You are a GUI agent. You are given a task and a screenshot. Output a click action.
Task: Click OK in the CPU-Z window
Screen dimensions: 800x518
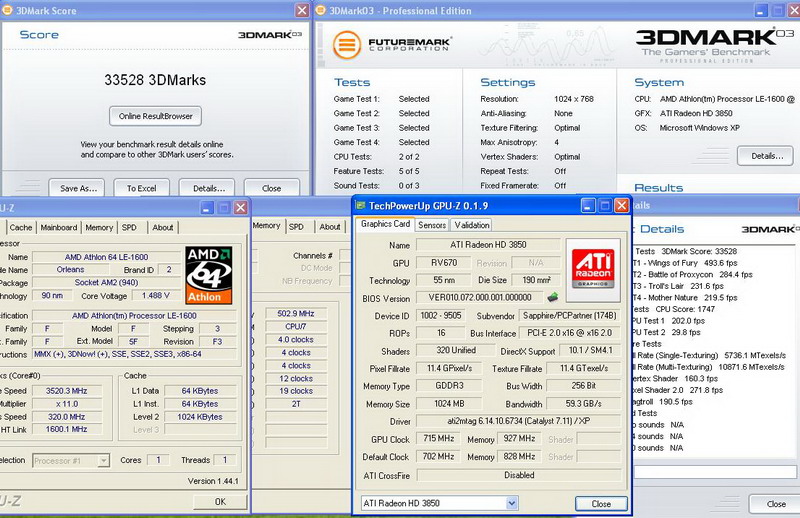click(220, 502)
